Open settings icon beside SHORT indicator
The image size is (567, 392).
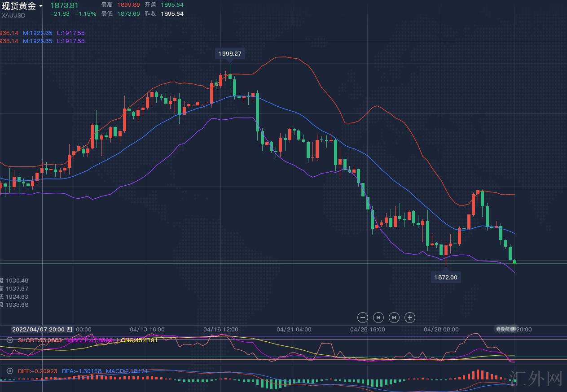[10, 340]
